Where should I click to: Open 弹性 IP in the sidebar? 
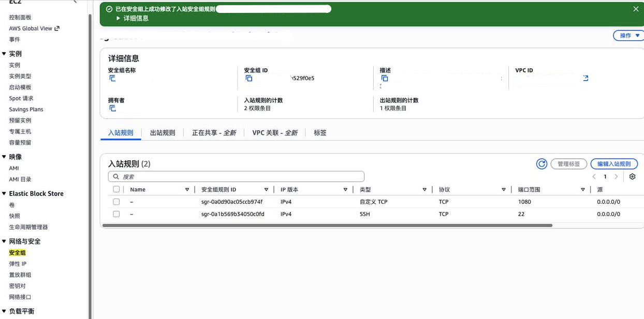(x=18, y=264)
